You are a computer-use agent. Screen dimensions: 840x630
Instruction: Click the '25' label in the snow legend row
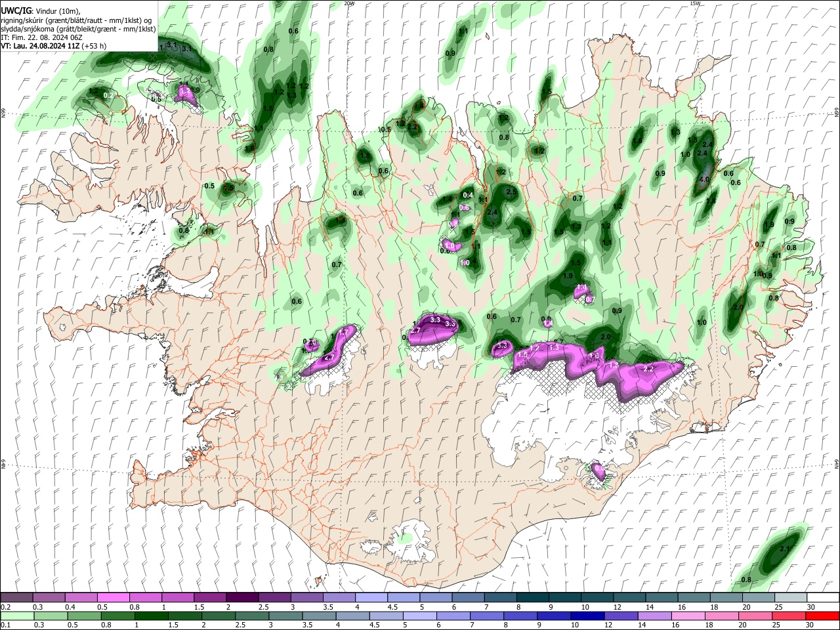[778, 607]
